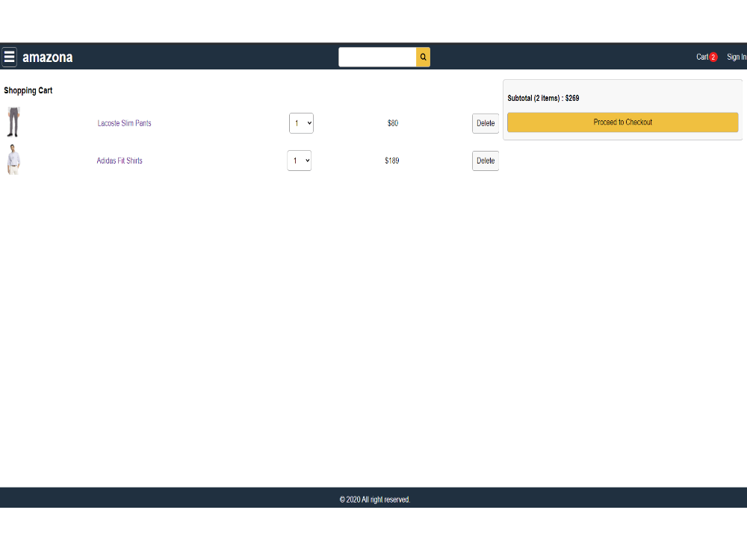747x560 pixels.
Task: Click the search magnifier icon
Action: tap(423, 57)
